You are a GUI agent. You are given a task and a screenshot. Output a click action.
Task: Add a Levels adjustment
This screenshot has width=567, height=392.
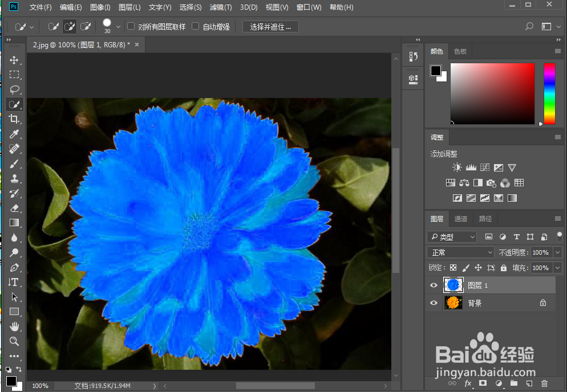[471, 168]
